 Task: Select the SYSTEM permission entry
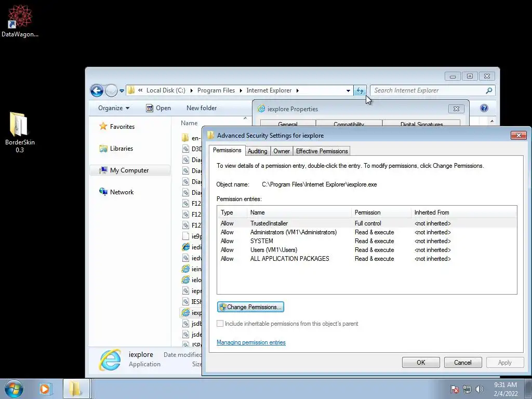click(x=367, y=241)
